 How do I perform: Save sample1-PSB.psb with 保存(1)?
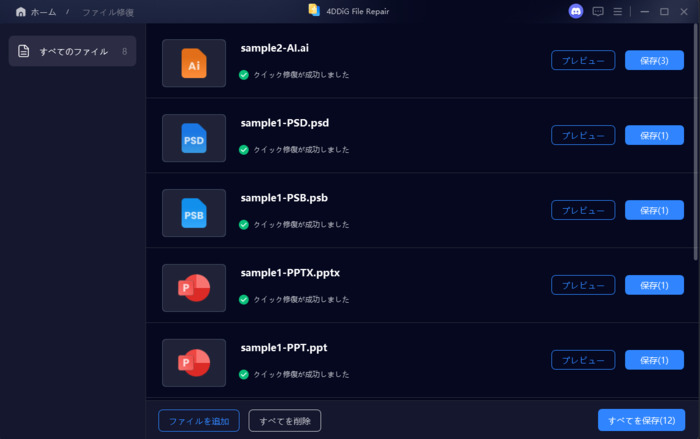point(654,210)
